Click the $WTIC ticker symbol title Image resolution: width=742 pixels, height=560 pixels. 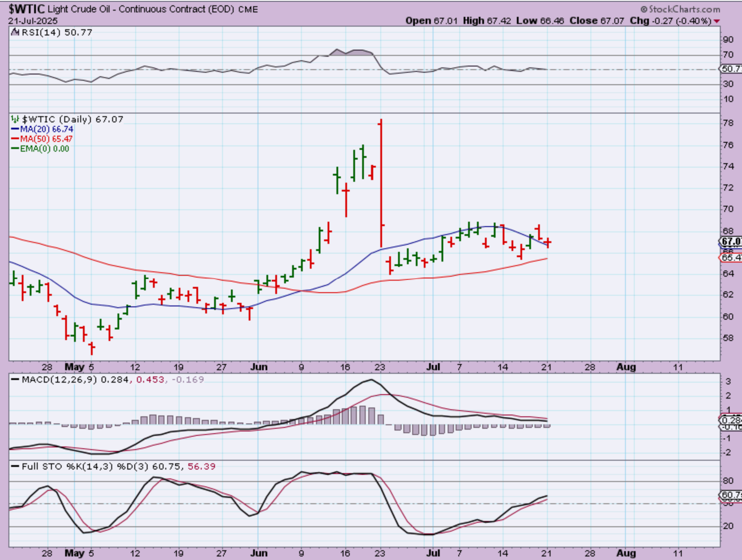27,9
